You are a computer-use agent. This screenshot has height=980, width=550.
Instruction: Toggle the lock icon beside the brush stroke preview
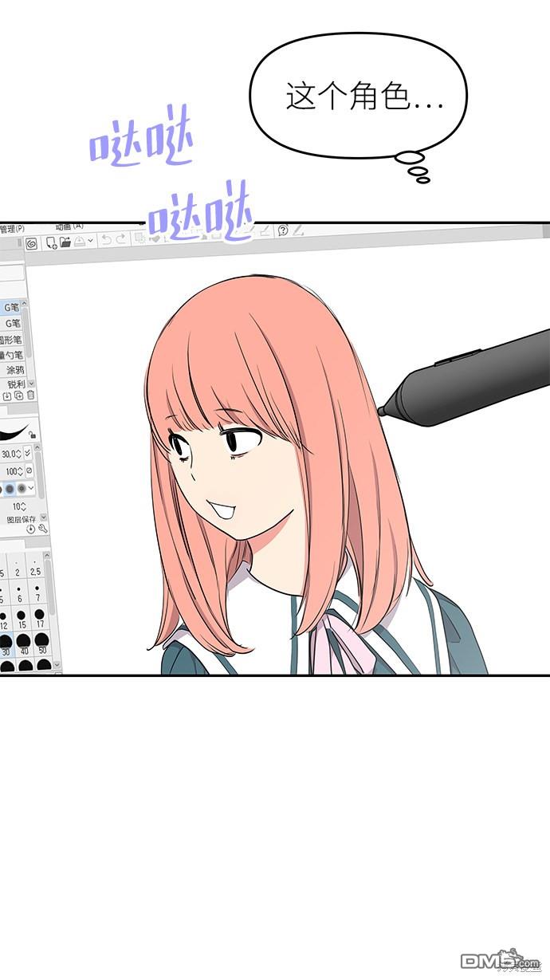click(32, 435)
